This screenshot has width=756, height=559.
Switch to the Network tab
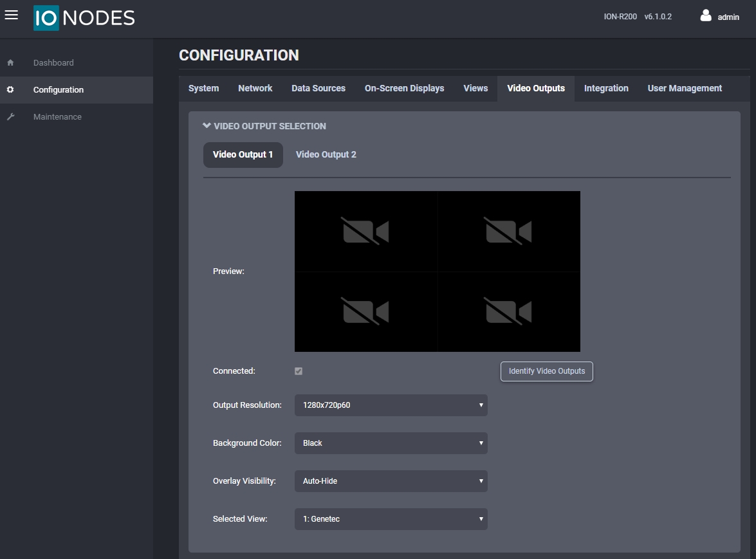click(255, 88)
